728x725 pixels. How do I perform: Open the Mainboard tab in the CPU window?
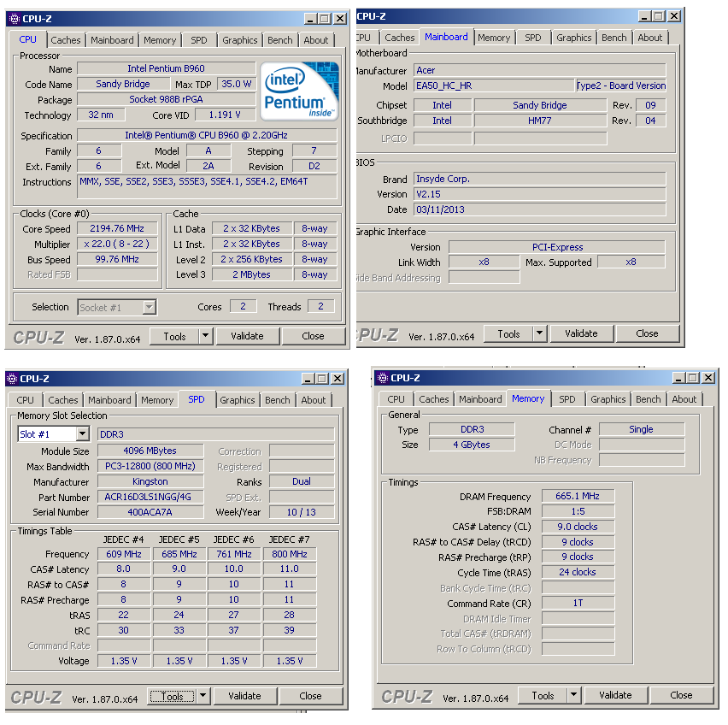[x=112, y=40]
